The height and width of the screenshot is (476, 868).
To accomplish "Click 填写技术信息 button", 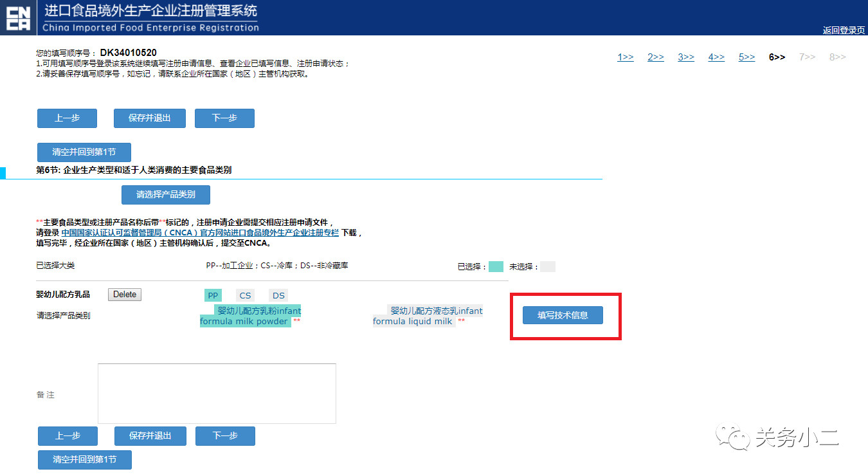I will (x=563, y=315).
